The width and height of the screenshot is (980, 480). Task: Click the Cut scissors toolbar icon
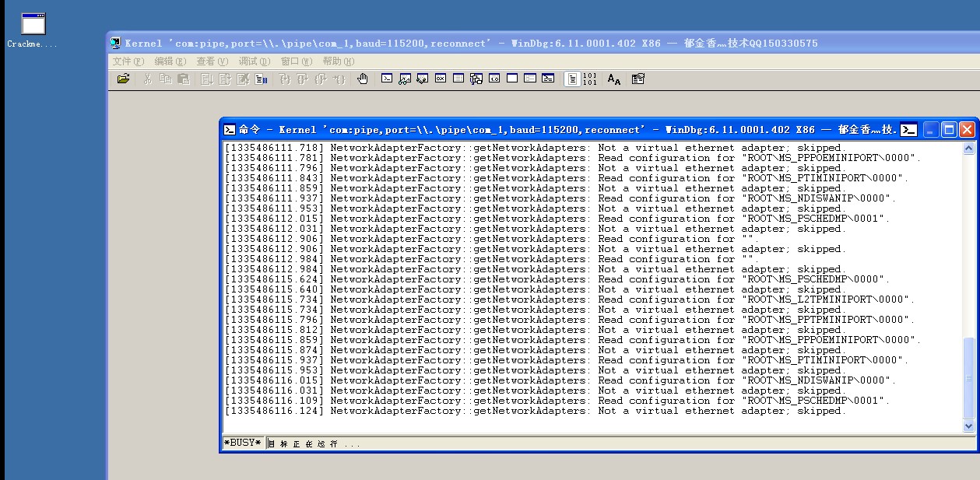tap(148, 79)
